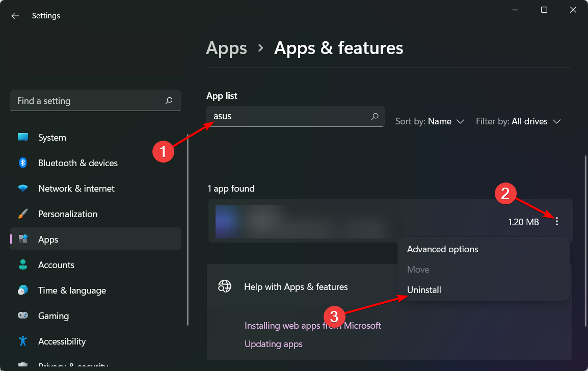588x371 pixels.
Task: Click the Personalization paintbrush icon
Action: (23, 214)
